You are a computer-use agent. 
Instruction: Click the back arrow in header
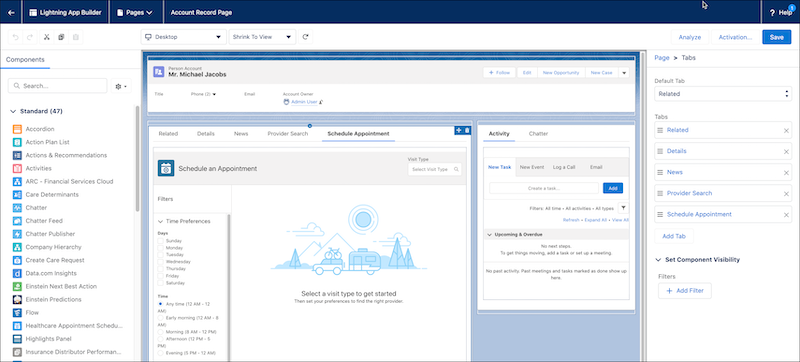tap(11, 12)
